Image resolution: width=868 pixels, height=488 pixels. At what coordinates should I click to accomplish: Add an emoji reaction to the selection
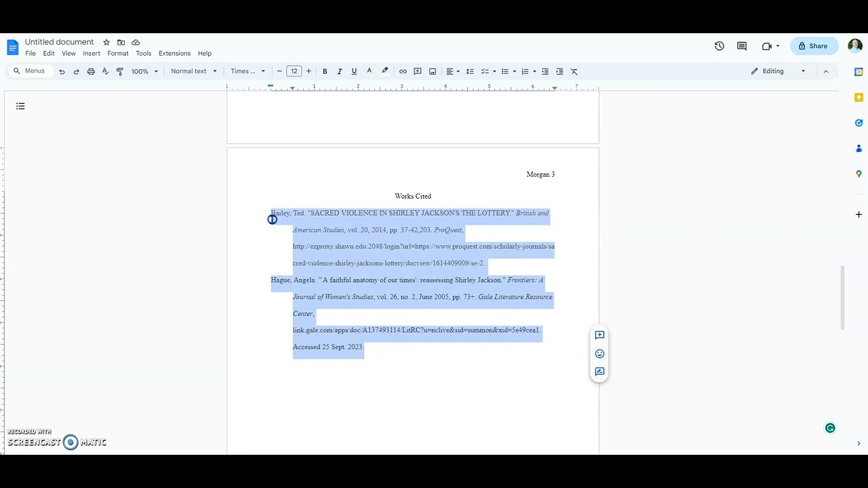(x=599, y=353)
